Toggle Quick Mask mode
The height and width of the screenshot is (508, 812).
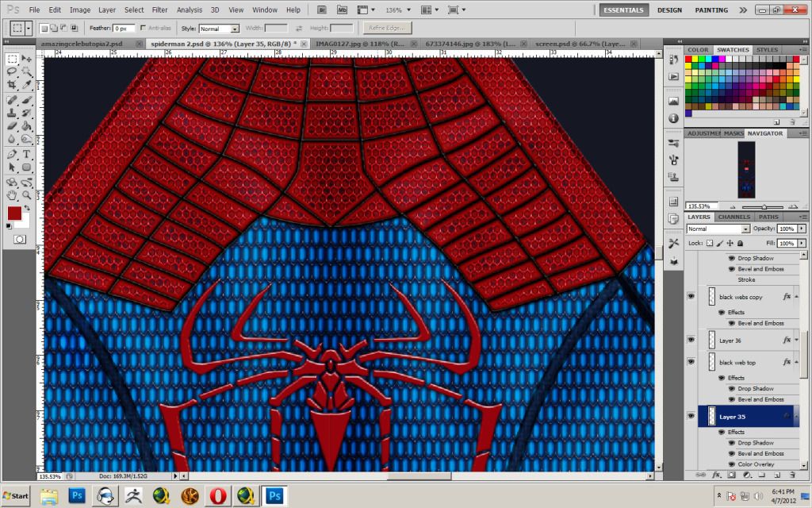(20, 239)
